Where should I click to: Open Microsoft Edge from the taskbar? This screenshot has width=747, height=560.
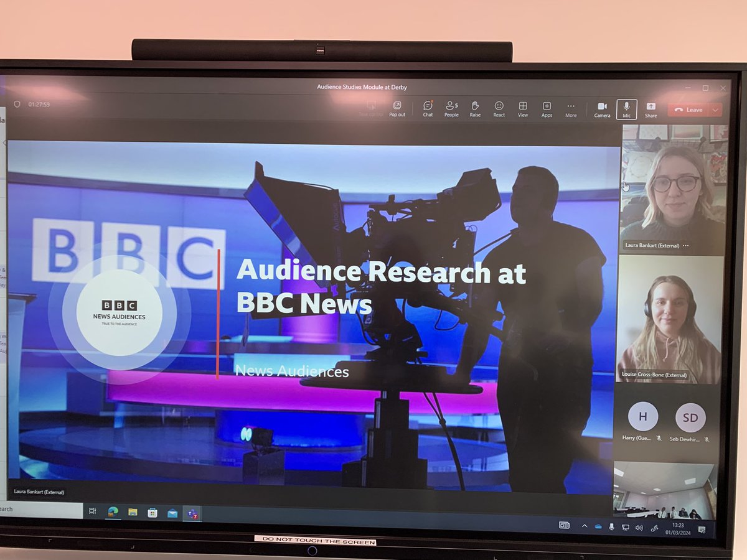(x=113, y=512)
